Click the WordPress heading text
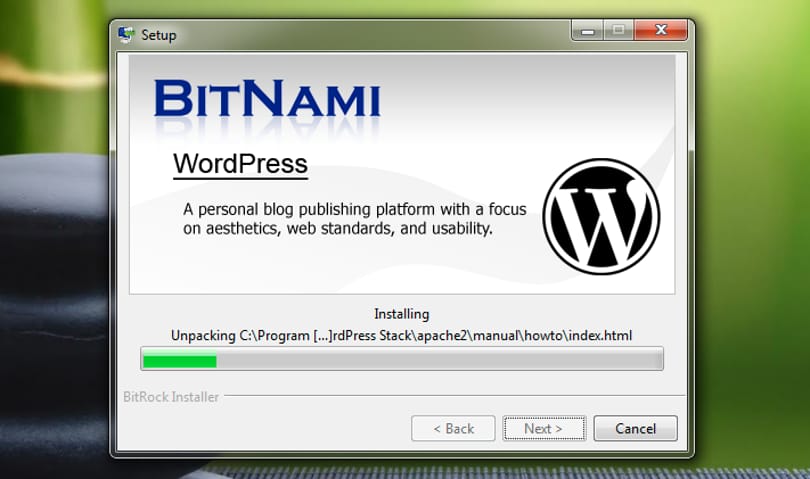Screen dimensions: 810x479 (x=240, y=164)
